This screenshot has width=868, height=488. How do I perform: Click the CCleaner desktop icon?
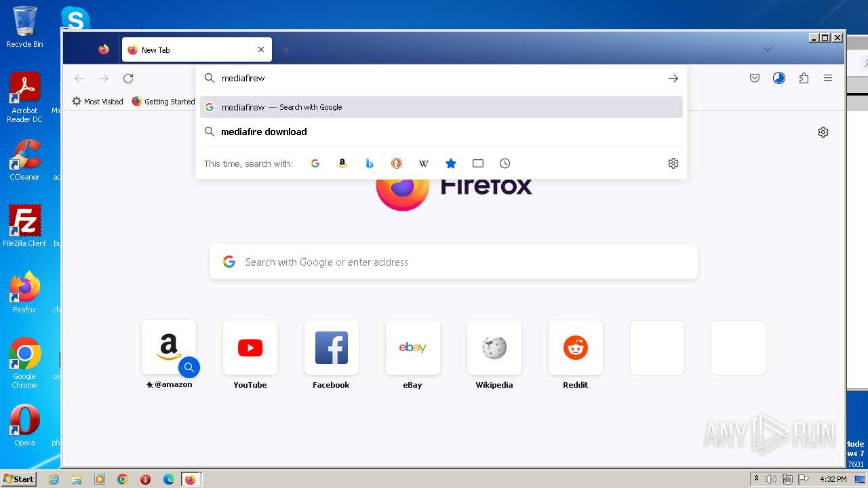tap(24, 160)
